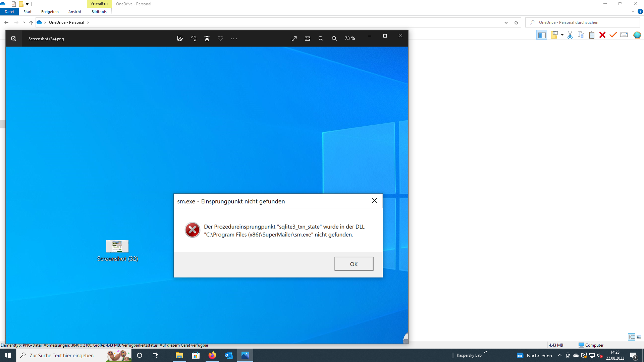Refresh the OneDrive - Personal folder

click(x=516, y=23)
